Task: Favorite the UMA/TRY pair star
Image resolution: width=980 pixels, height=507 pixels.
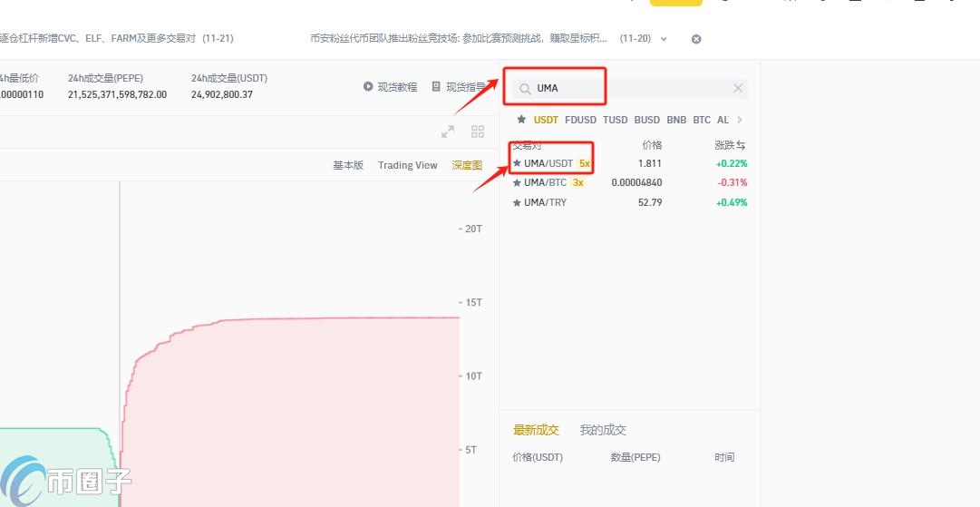Action: click(x=517, y=202)
